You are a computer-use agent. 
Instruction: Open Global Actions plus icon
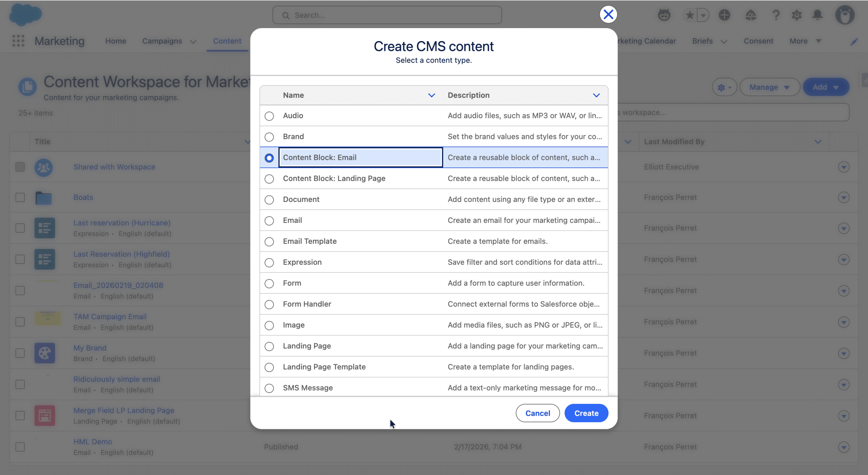[724, 15]
